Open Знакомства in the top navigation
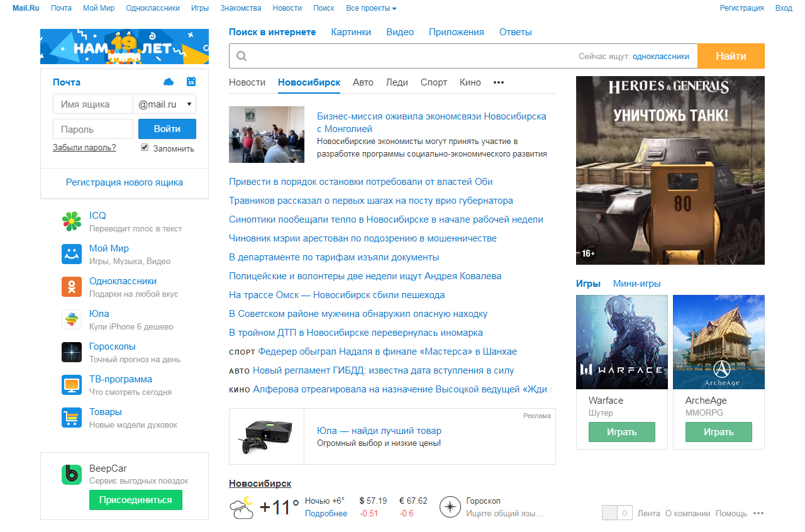805x532 pixels. pyautogui.click(x=241, y=8)
